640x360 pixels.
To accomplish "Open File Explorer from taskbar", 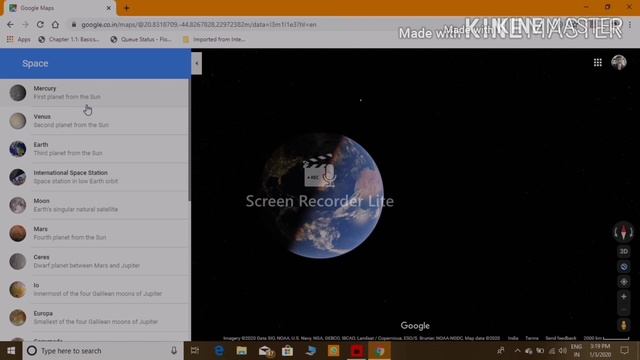I will point(242,351).
